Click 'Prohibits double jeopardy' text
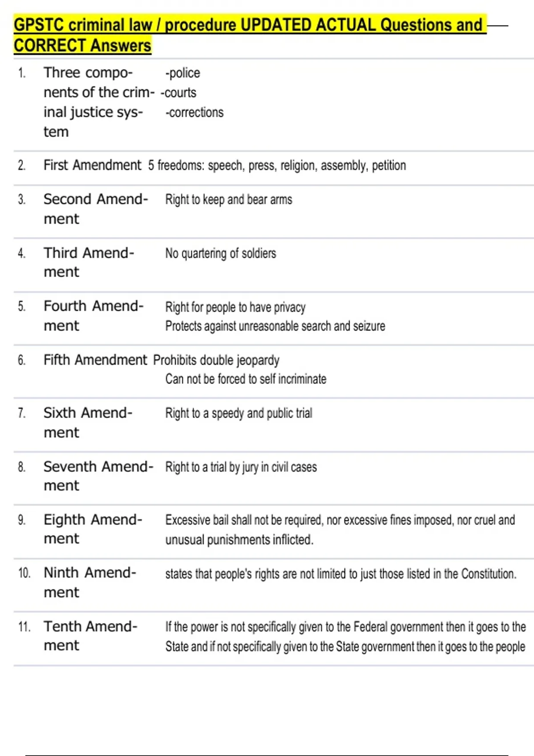534x756 pixels. (x=216, y=360)
